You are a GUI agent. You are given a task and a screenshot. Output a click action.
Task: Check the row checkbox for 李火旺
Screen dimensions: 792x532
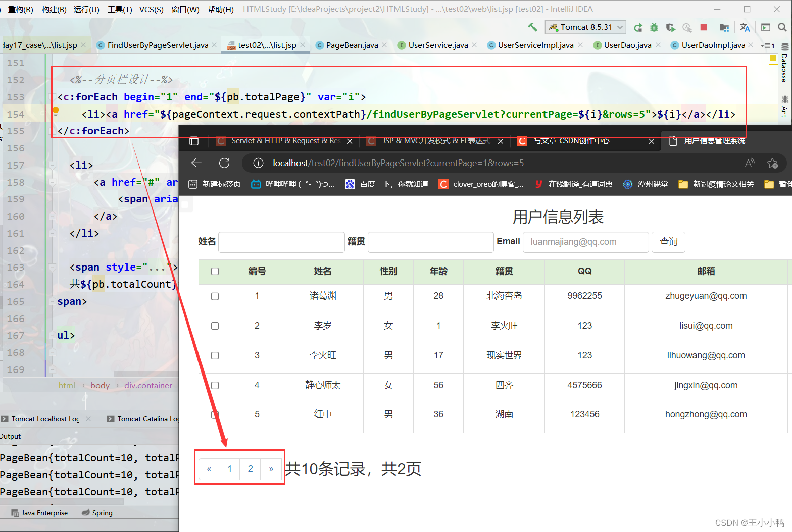tap(215, 356)
